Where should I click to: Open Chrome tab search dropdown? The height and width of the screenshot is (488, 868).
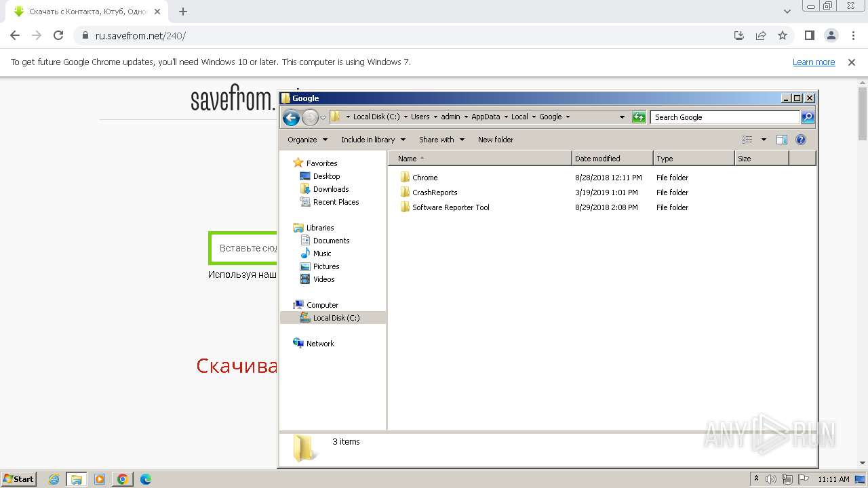coord(787,12)
